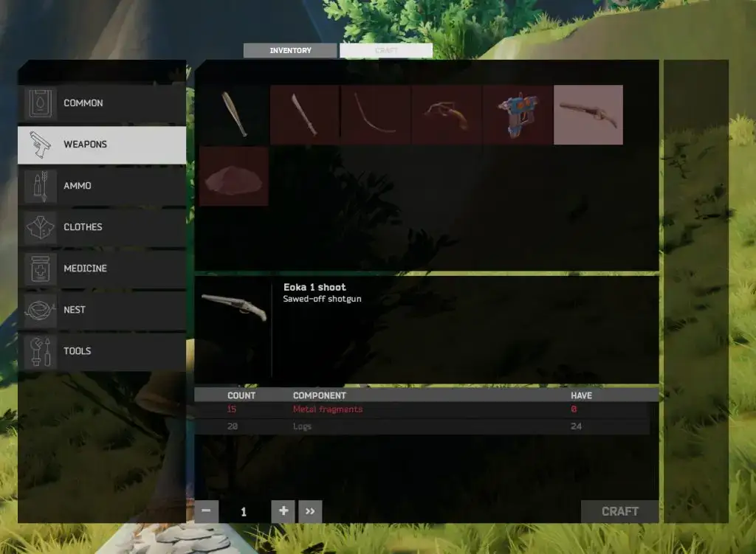Viewport: 756px width, 554px height.
Task: Click the "Sawed-off shotgun" description text
Action: 322,299
